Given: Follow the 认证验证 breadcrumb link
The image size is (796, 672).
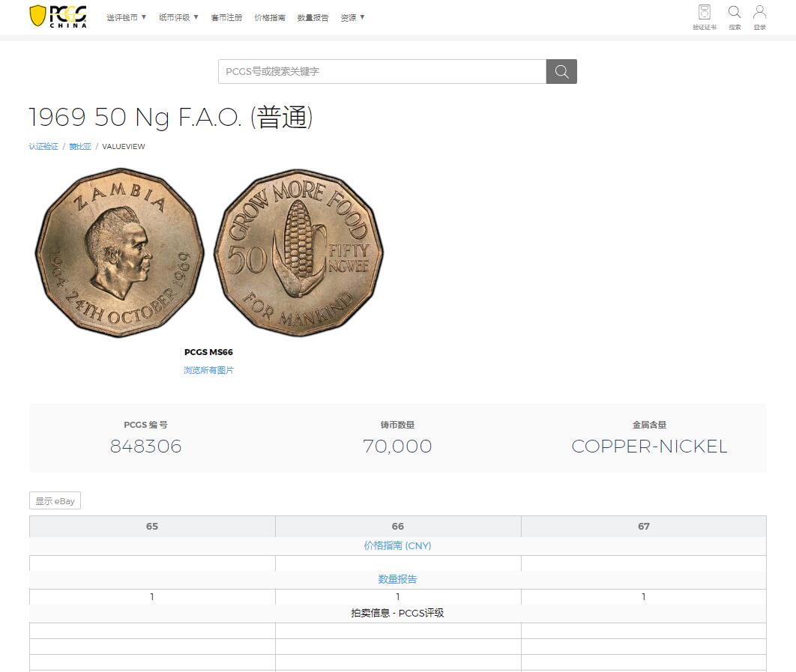Looking at the screenshot, I should 43,146.
